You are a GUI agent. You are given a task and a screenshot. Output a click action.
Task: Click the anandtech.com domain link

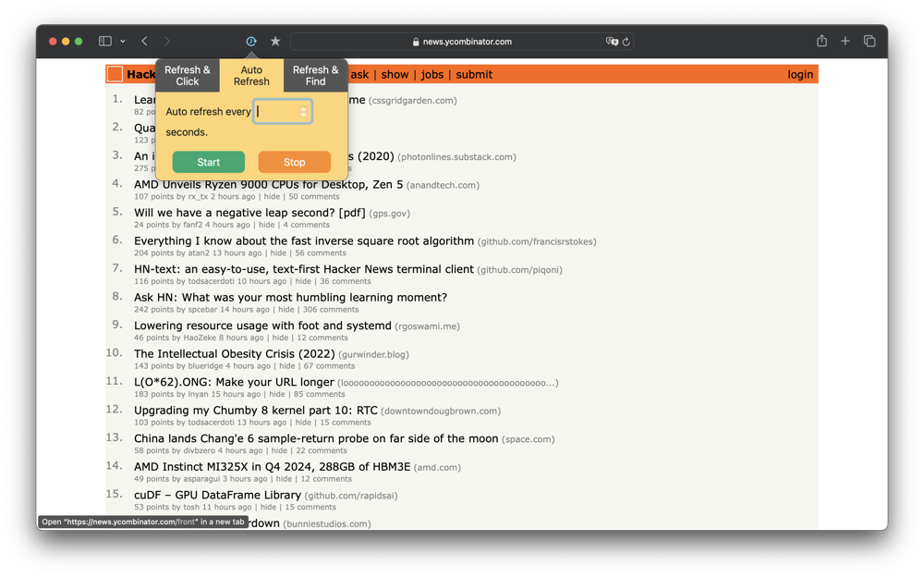[444, 185]
